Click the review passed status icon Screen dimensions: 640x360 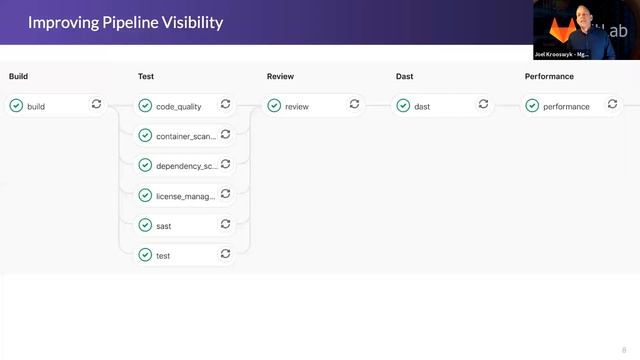274,106
